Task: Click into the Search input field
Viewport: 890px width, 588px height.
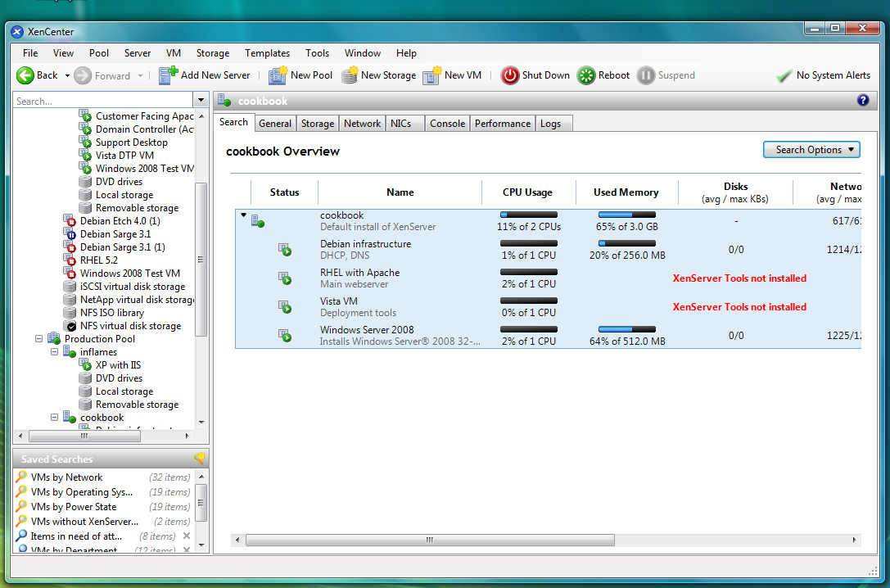Action: coord(104,101)
